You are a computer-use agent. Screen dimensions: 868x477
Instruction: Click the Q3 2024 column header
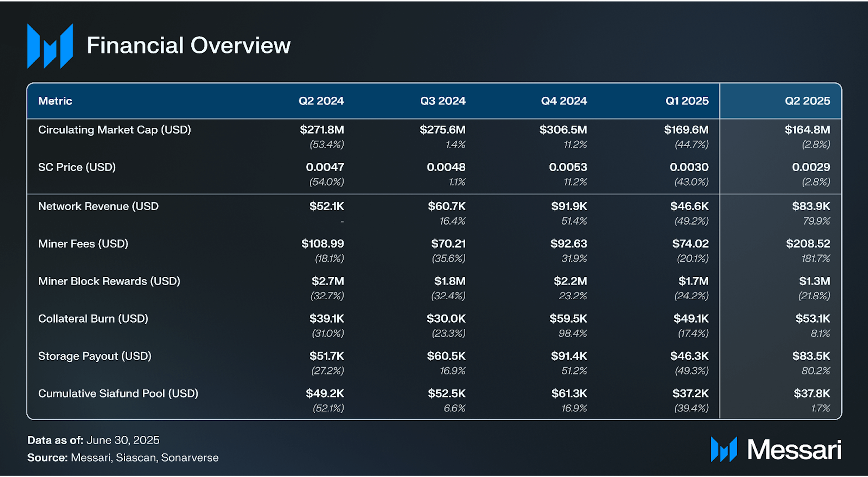pyautogui.click(x=443, y=101)
